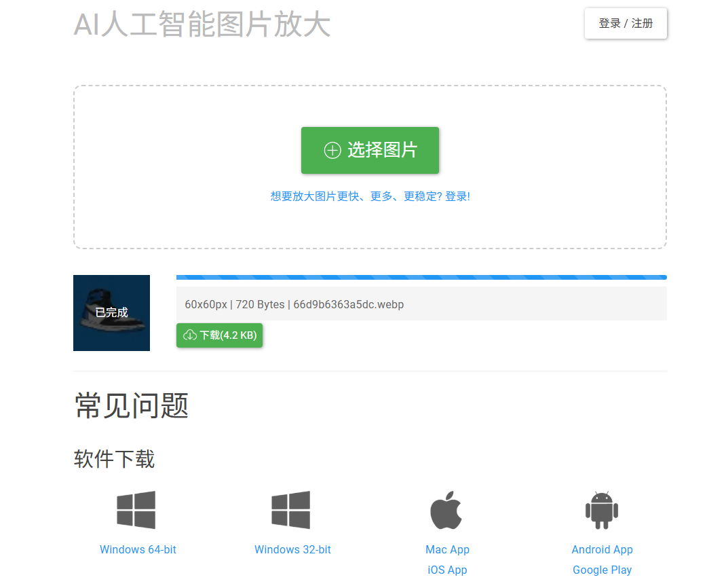Open the Windows 32-bit download link
Image resolution: width=728 pixels, height=588 pixels.
292,549
